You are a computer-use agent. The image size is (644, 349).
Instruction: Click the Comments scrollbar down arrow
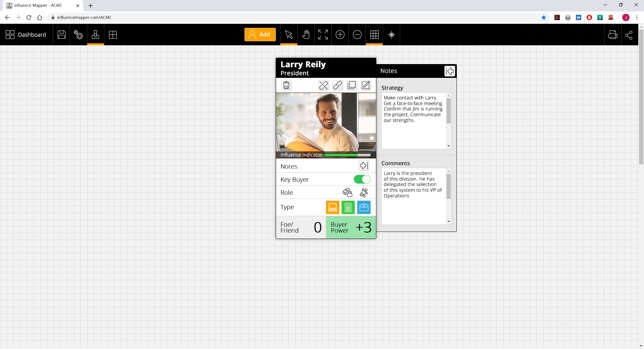(448, 221)
